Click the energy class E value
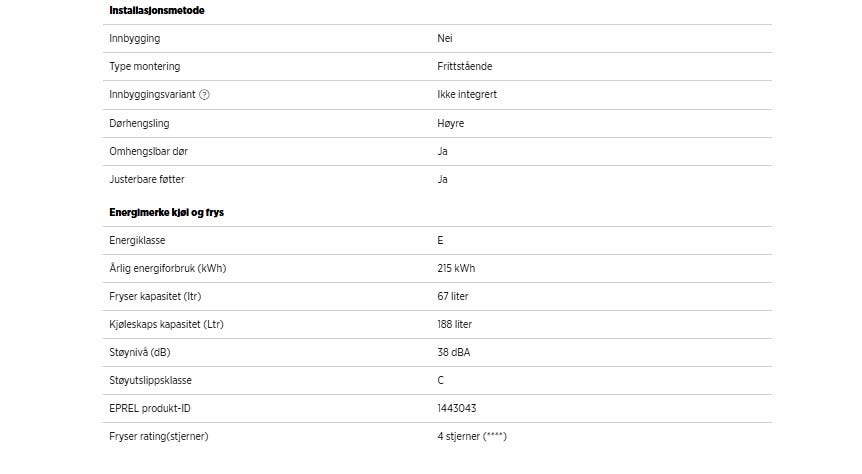The width and height of the screenshot is (862, 474). click(441, 240)
